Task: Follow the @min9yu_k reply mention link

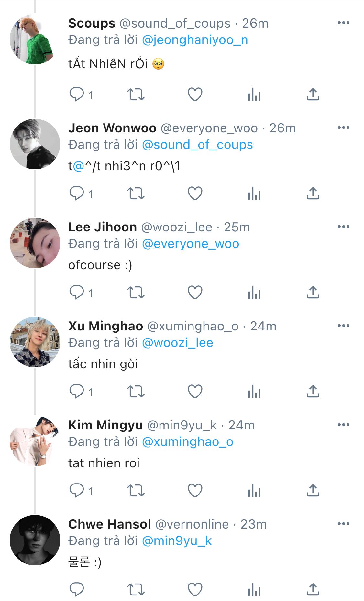Action: click(177, 541)
